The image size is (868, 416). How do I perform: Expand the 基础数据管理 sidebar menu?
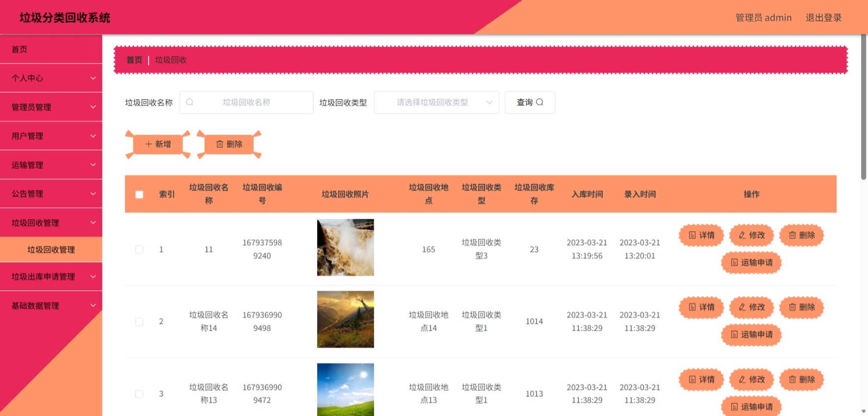click(51, 306)
